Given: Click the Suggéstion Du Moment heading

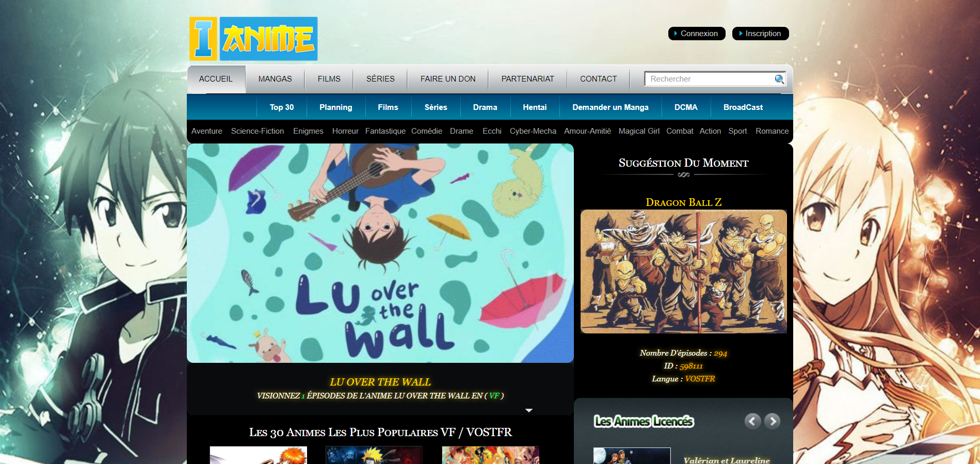Looking at the screenshot, I should click(x=683, y=163).
